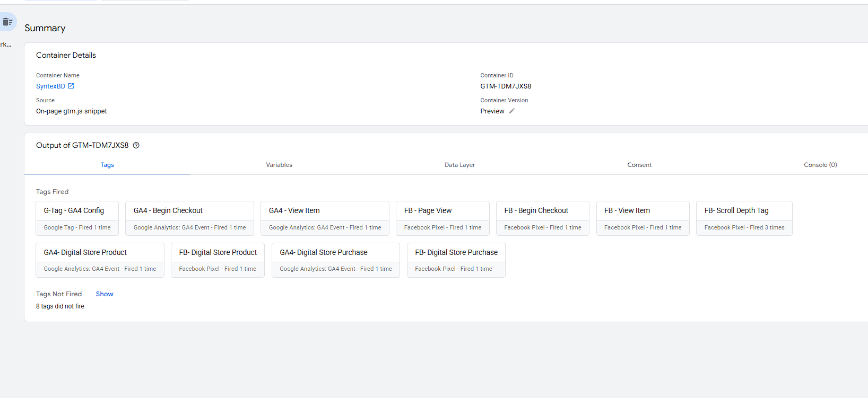Open the Console (0) tab

tap(820, 165)
